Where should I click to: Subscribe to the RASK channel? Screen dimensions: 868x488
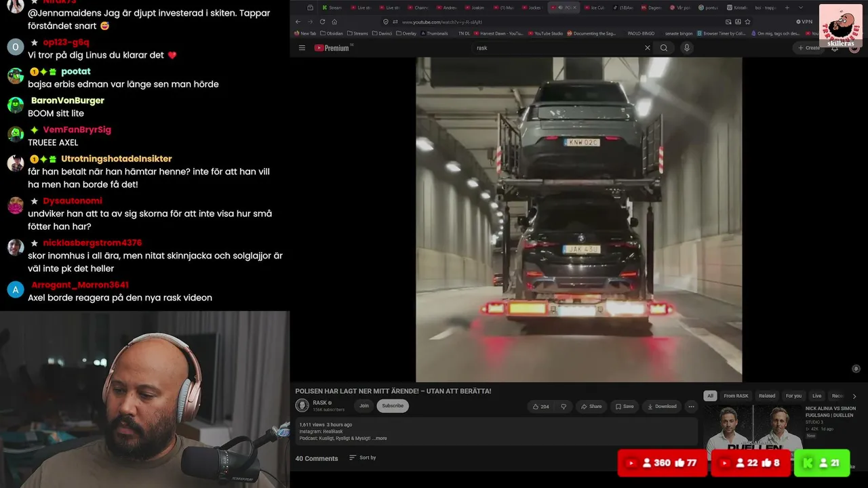(393, 406)
